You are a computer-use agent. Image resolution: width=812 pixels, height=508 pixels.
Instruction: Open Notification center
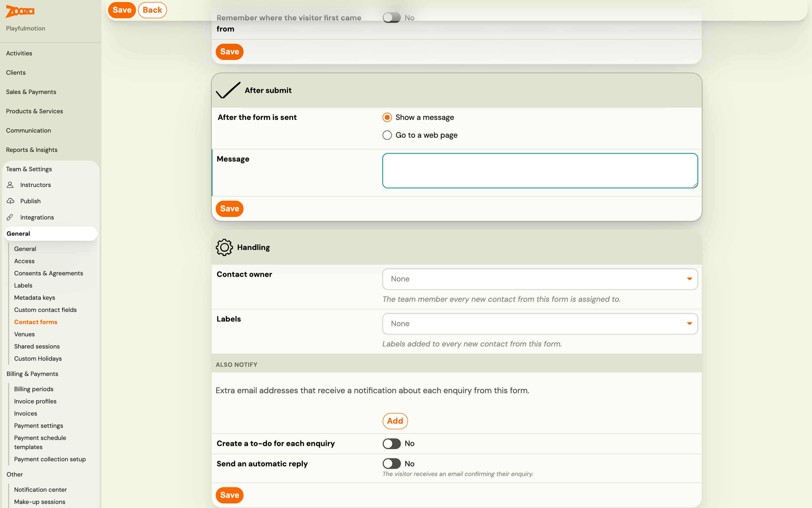tap(40, 489)
